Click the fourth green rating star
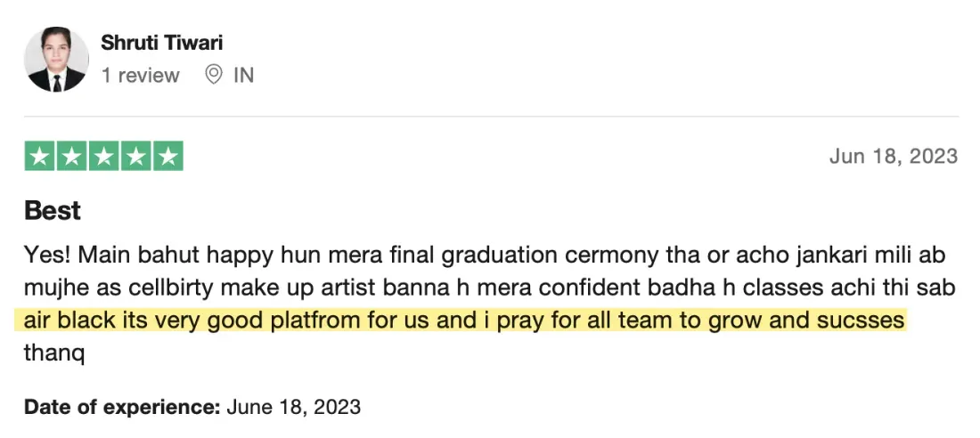 (136, 156)
